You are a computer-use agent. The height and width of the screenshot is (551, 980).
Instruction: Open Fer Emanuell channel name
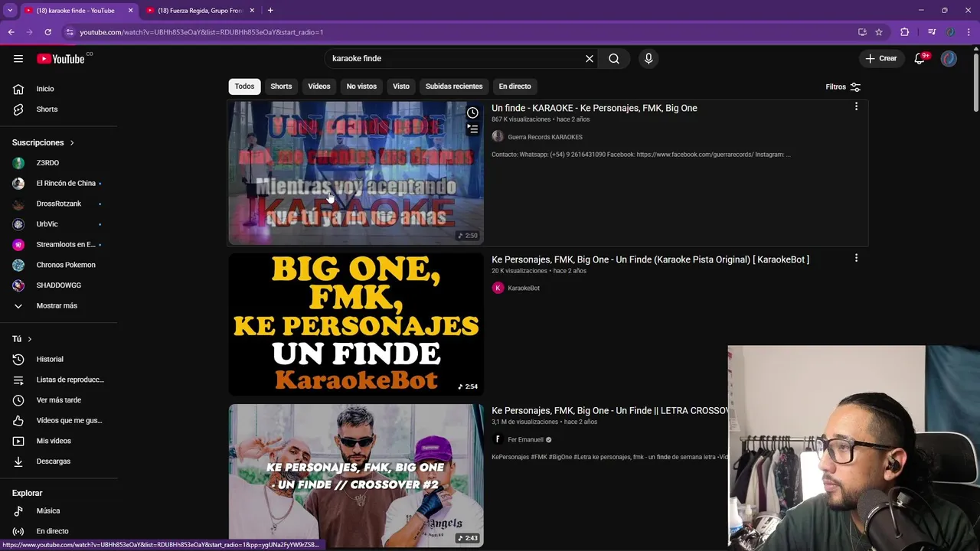pos(525,440)
